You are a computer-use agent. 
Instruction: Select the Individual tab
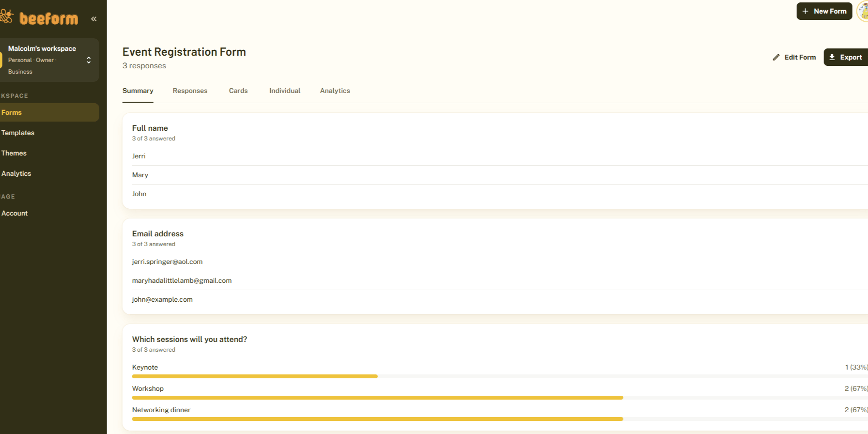click(285, 91)
